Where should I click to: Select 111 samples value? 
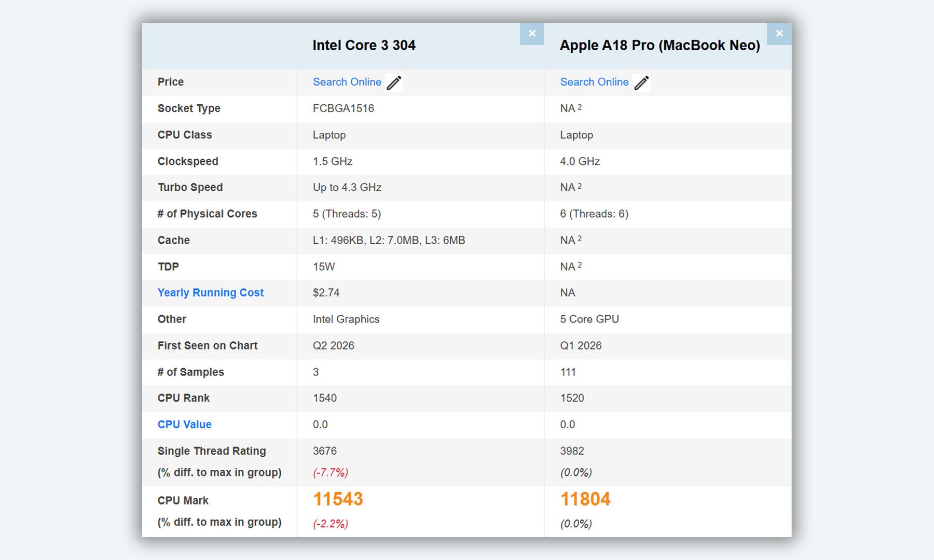pyautogui.click(x=568, y=372)
